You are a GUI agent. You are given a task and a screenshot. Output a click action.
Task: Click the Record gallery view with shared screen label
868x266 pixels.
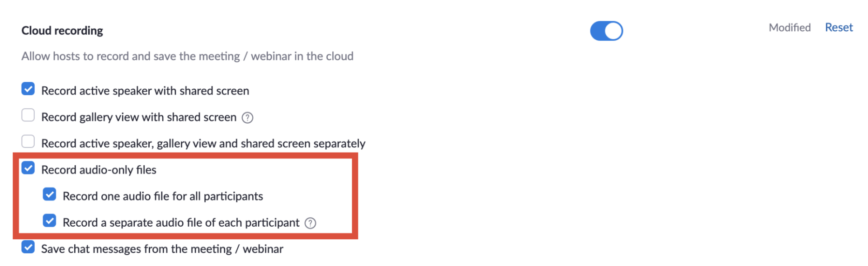pos(139,117)
